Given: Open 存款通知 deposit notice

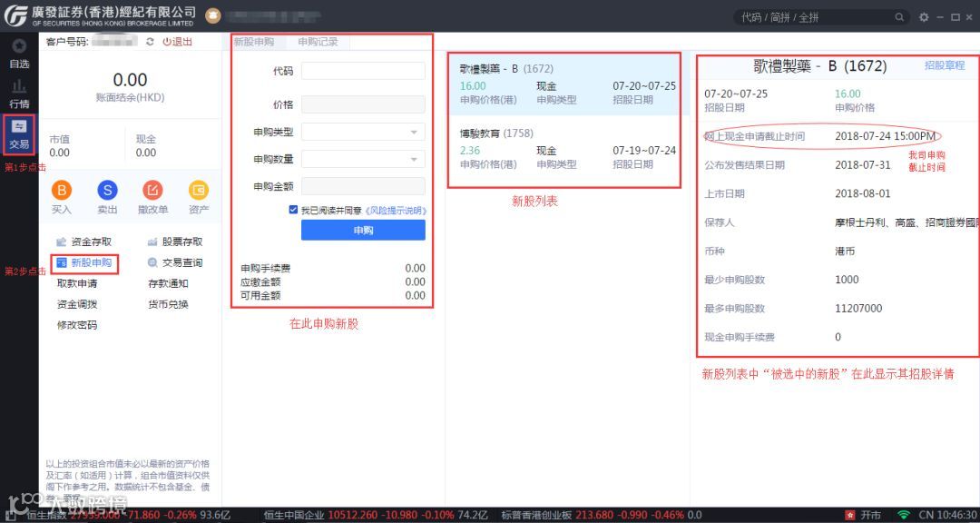Looking at the screenshot, I should pos(168,283).
